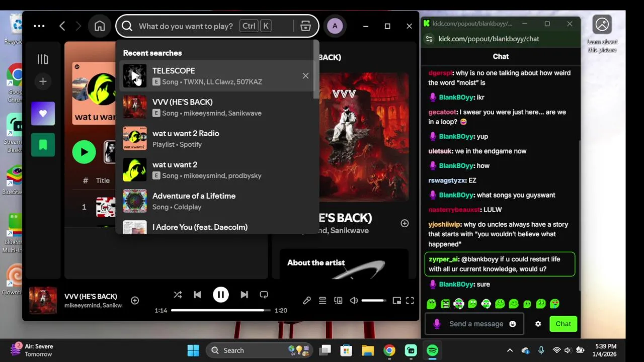The image size is (644, 362).
Task: Skip to previous track
Action: (197, 295)
